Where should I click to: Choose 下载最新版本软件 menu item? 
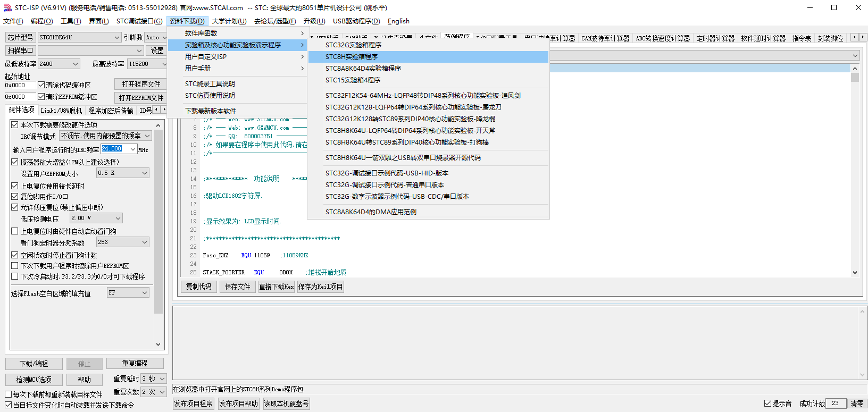point(238,111)
